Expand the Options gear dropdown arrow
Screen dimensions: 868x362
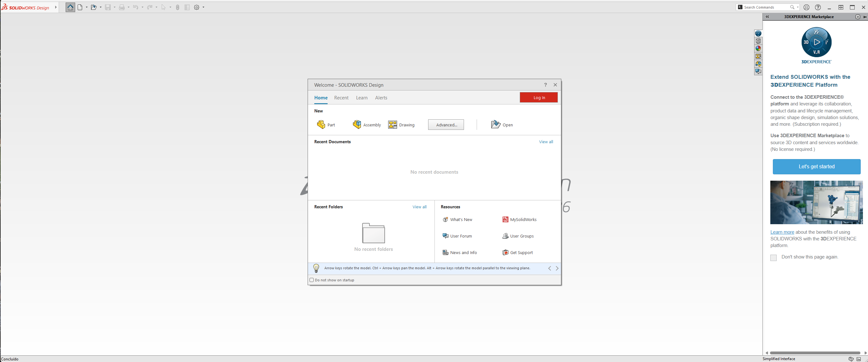tap(203, 7)
